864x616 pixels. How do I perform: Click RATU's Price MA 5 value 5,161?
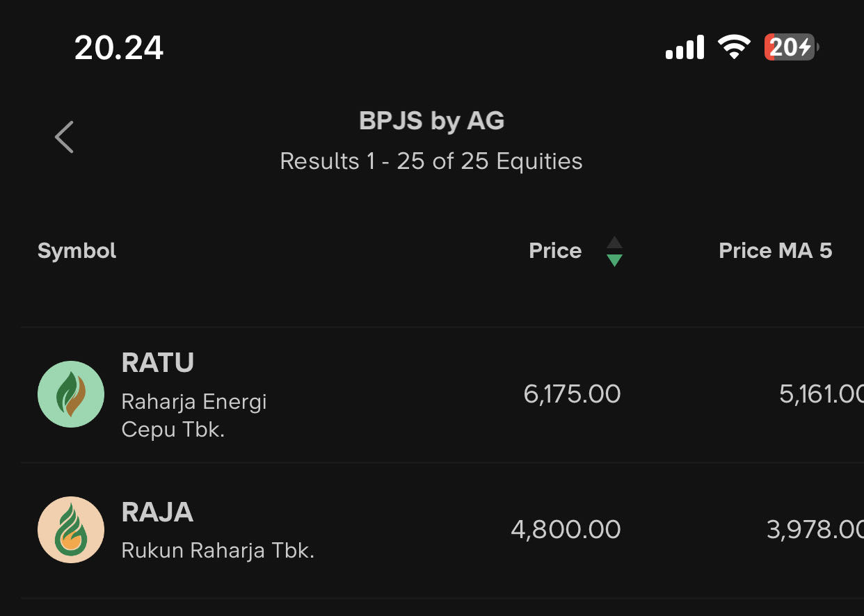tap(821, 394)
